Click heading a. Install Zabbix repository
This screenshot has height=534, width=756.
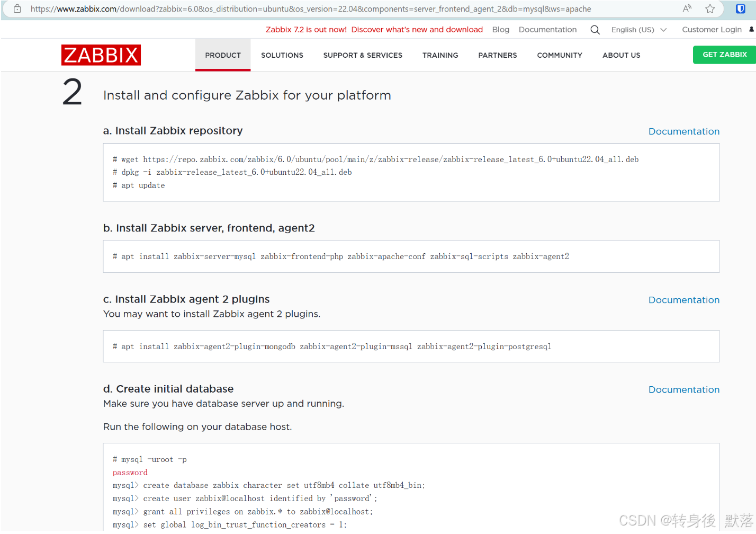[x=173, y=131]
